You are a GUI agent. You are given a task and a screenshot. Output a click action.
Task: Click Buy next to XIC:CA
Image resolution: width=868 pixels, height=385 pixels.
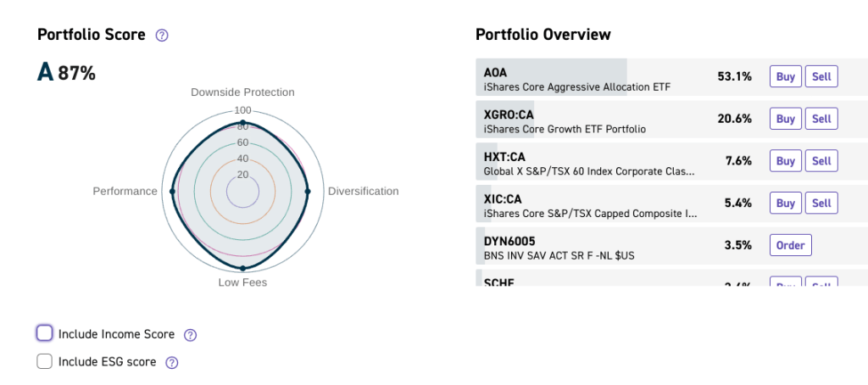(x=786, y=204)
